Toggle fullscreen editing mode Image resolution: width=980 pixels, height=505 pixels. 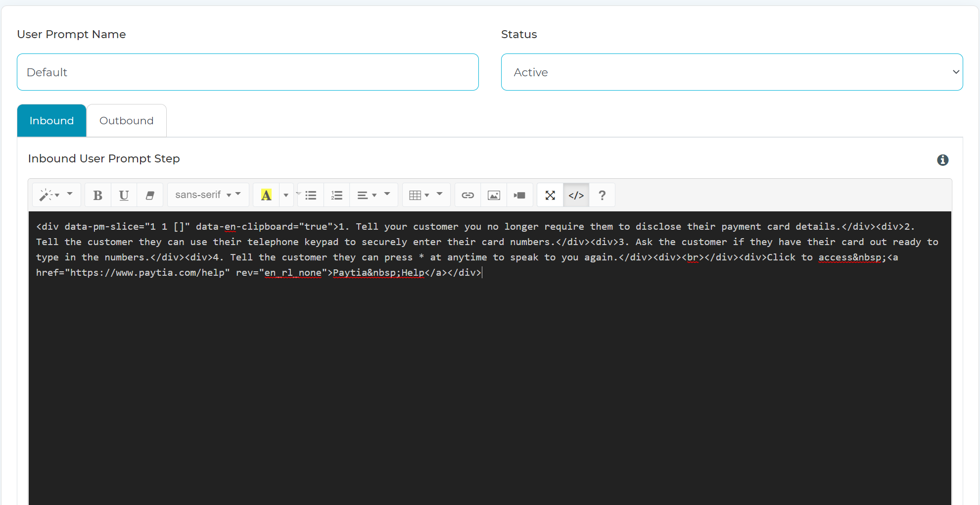pyautogui.click(x=550, y=195)
